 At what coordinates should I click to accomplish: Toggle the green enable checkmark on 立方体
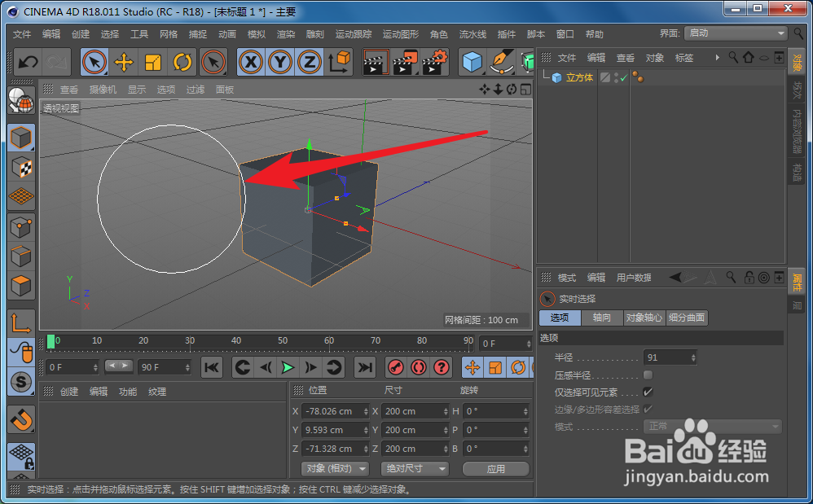[624, 77]
